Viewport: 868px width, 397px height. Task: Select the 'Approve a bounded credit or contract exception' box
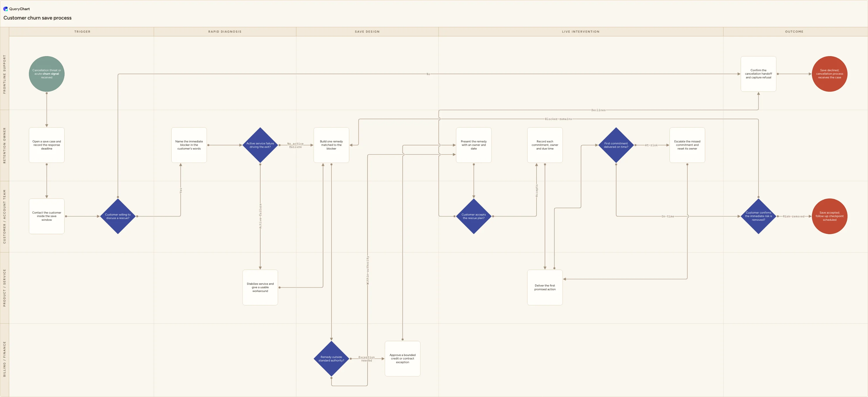tap(402, 359)
